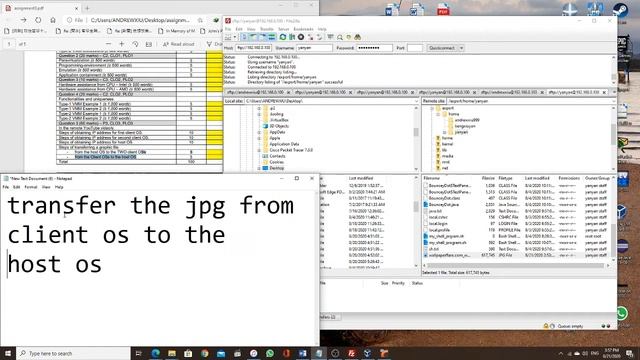Click the Host input field
This screenshot has width=640, height=360.
coord(253,48)
